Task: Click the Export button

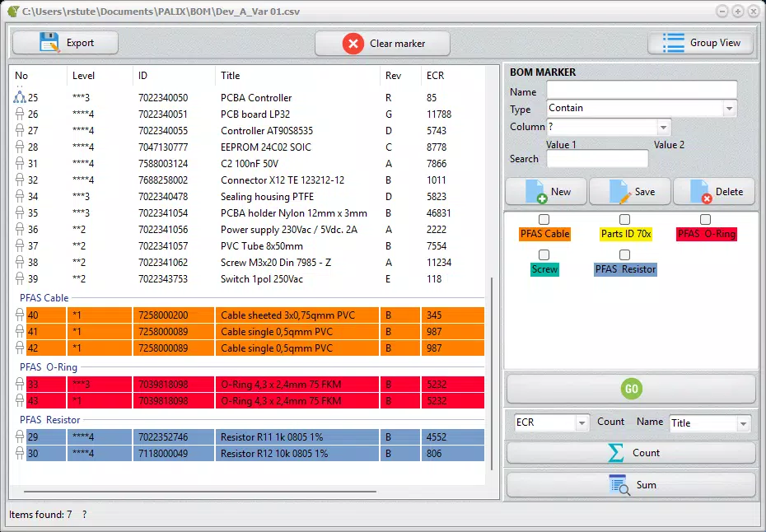Action: (65, 43)
